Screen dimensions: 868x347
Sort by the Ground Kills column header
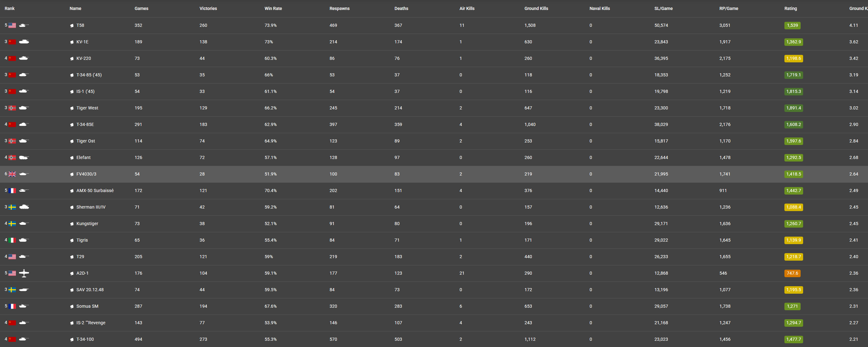[536, 8]
